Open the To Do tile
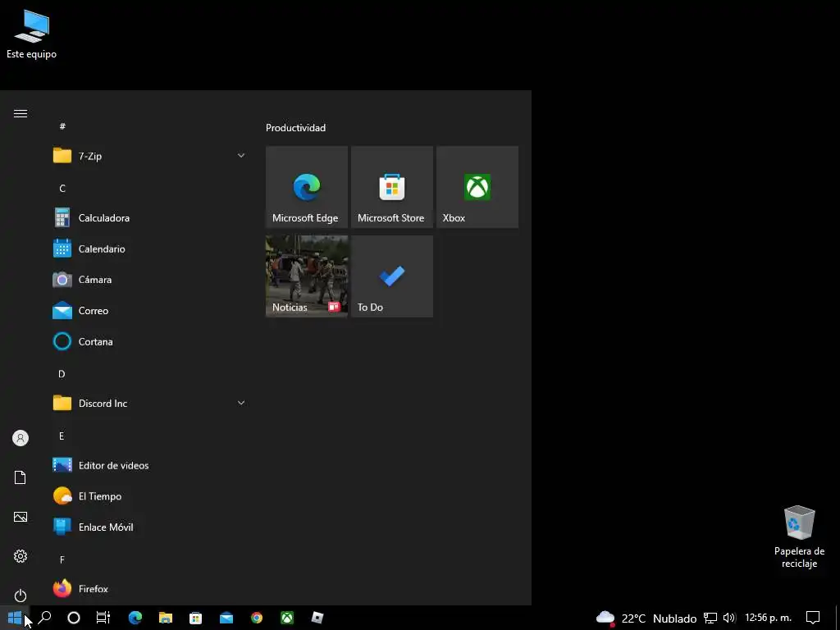Screen dimensions: 840x630 click(x=391, y=276)
